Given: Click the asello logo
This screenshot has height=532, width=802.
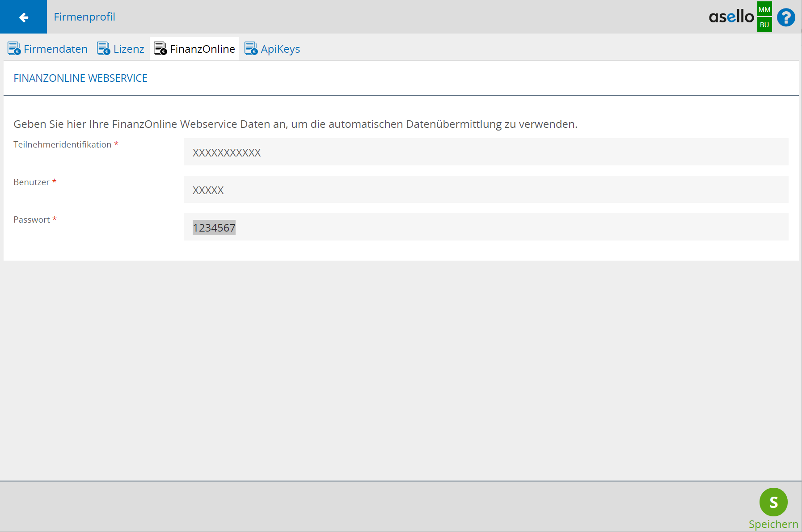Looking at the screenshot, I should pyautogui.click(x=731, y=17).
